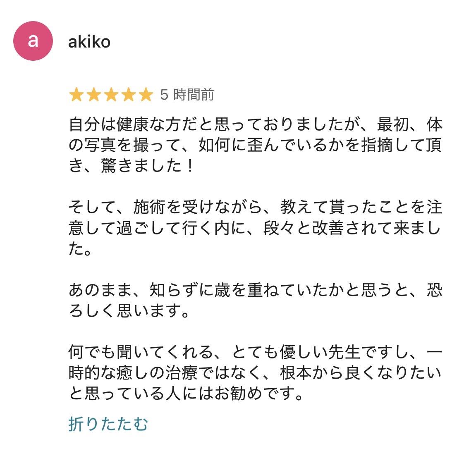This screenshot has height=463, width=476.
Task: Collapse review with 折りたたむ
Action: coord(108,424)
